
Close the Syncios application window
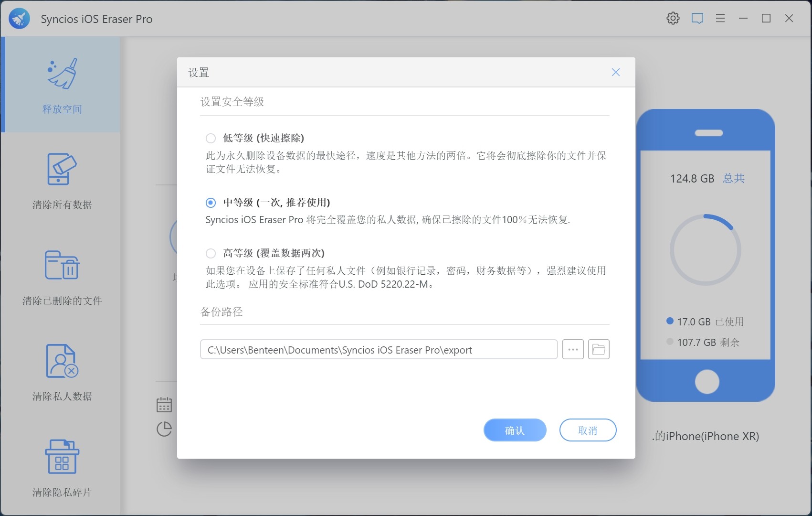789,18
